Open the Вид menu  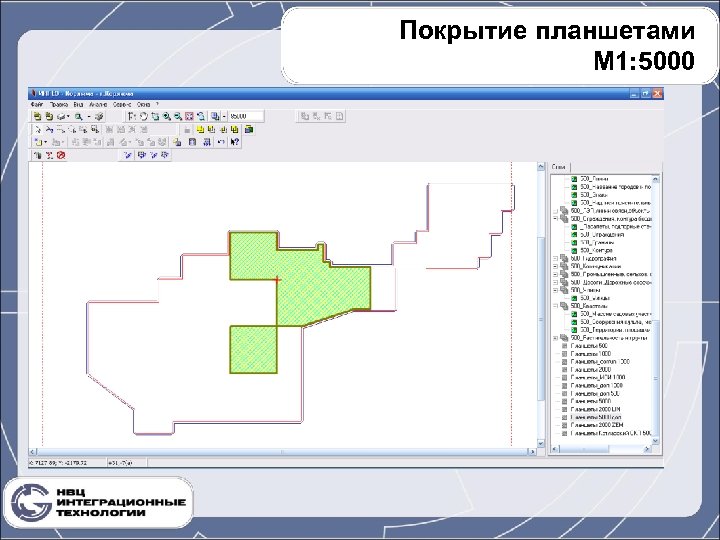[x=78, y=105]
